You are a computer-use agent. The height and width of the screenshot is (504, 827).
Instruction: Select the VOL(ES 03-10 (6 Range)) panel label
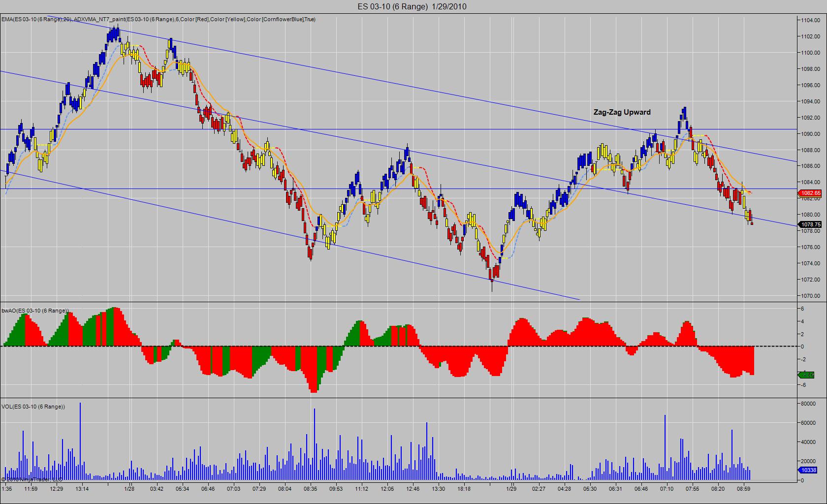pos(33,407)
